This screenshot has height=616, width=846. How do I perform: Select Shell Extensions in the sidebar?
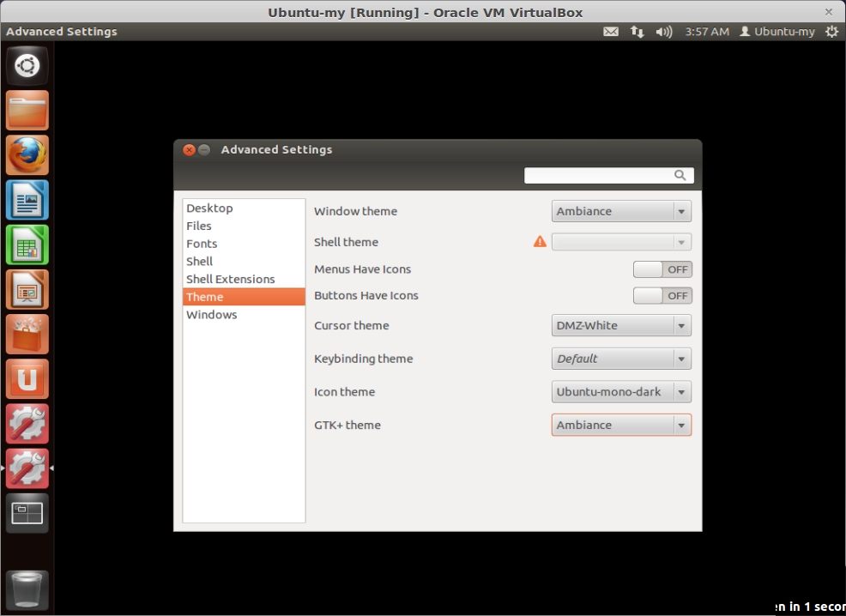pyautogui.click(x=244, y=280)
